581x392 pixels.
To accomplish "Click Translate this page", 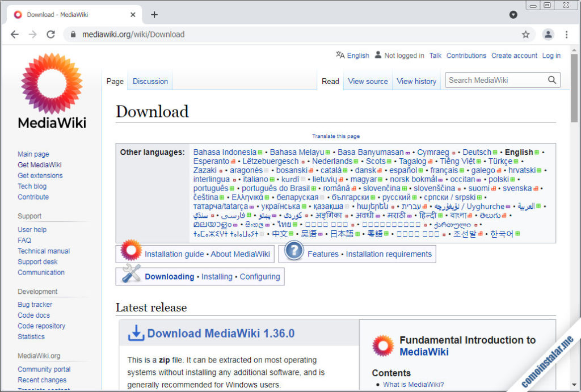I will point(336,136).
